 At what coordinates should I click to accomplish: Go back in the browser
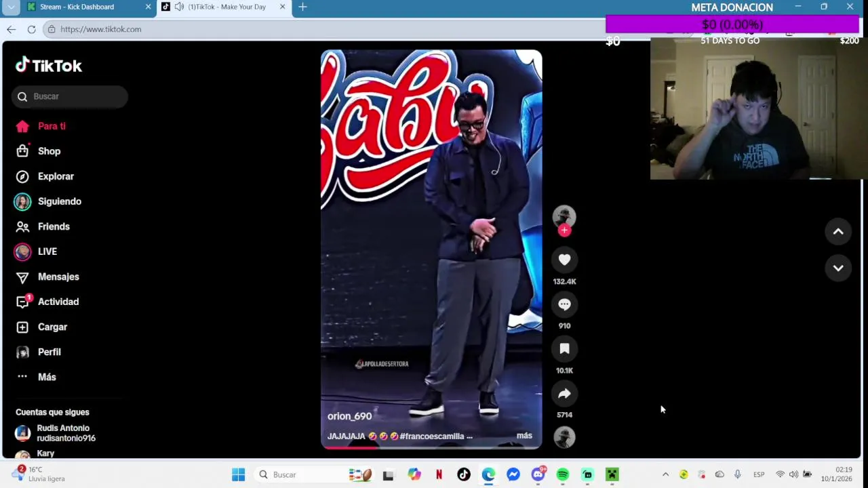coord(11,29)
